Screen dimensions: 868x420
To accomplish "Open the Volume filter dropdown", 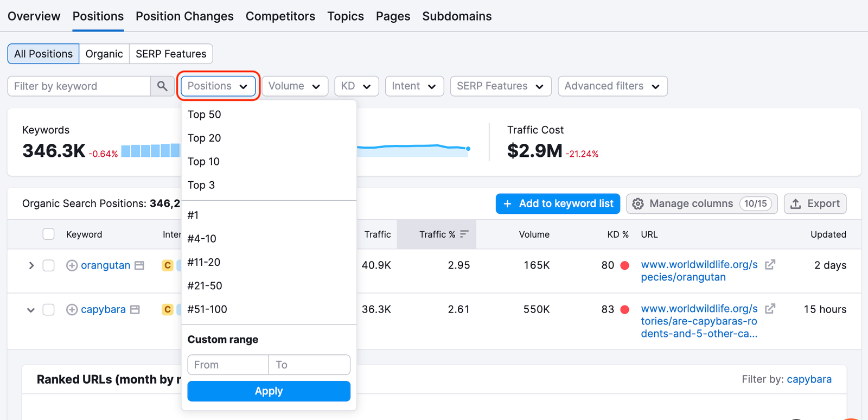I will 295,86.
